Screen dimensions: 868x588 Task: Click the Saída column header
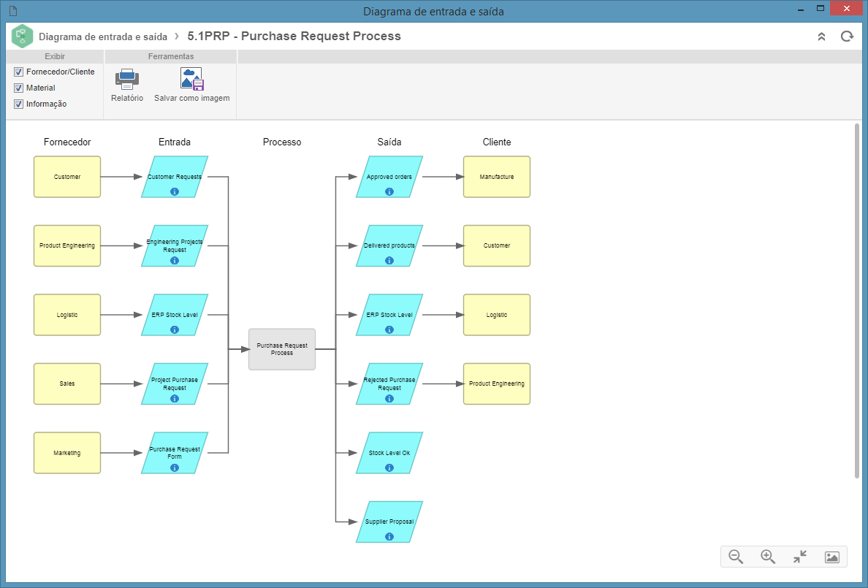click(389, 142)
